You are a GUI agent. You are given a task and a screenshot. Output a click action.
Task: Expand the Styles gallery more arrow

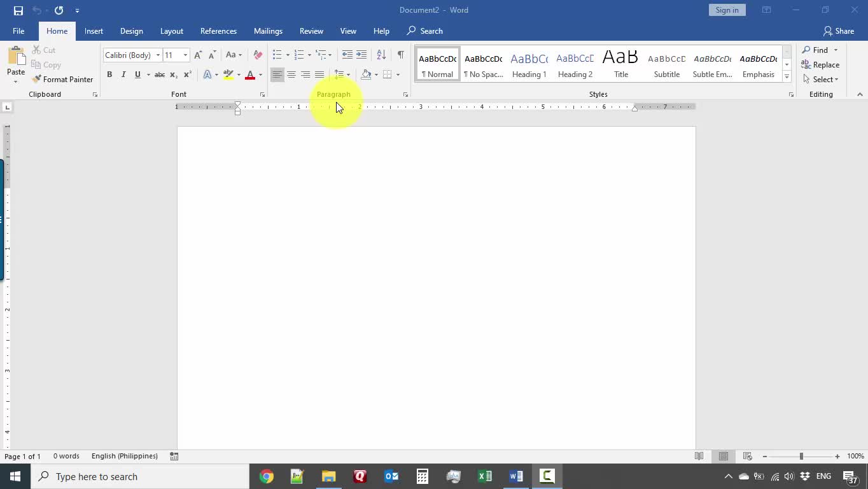click(x=787, y=77)
